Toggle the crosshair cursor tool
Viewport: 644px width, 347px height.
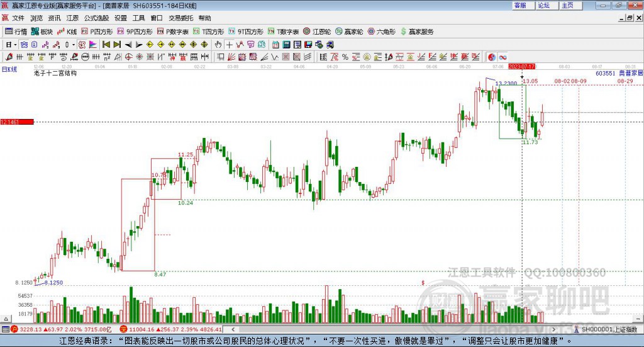pyautogui.click(x=229, y=45)
